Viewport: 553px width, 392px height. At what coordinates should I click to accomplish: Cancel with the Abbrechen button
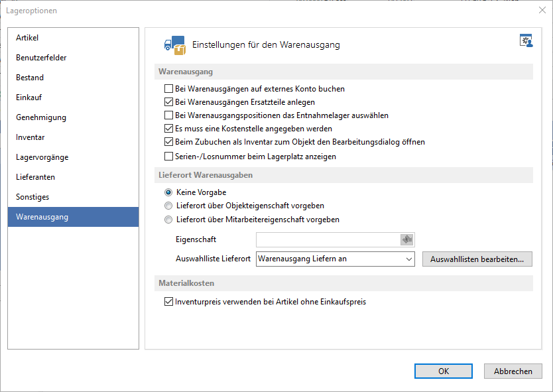point(513,371)
